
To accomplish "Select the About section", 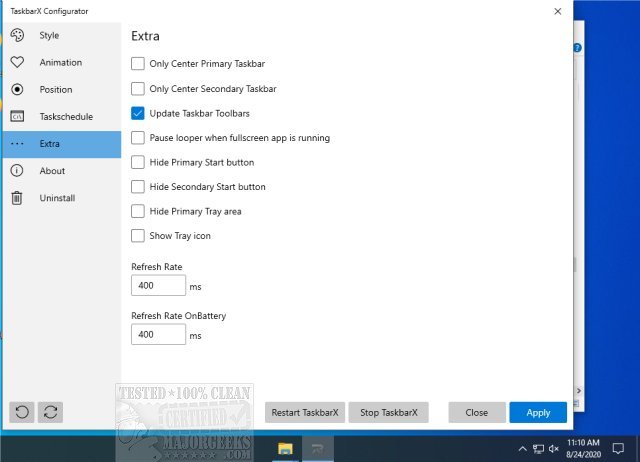I will click(62, 171).
